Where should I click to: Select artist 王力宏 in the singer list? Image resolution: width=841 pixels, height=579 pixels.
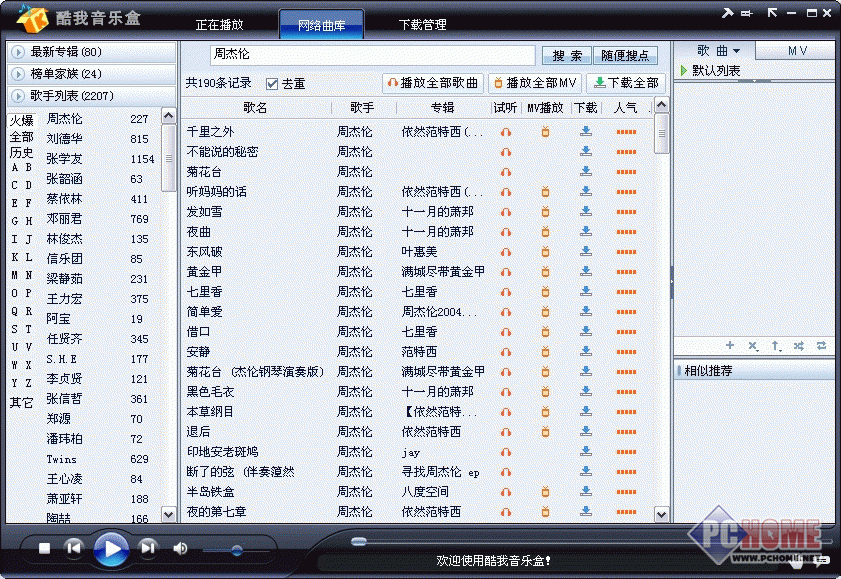coord(64,299)
